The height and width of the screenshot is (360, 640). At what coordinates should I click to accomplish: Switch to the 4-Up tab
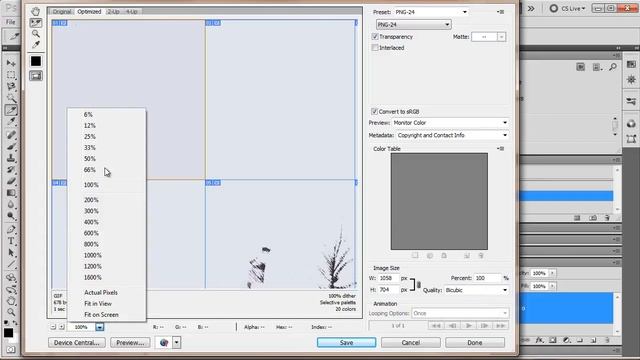[x=131, y=11]
